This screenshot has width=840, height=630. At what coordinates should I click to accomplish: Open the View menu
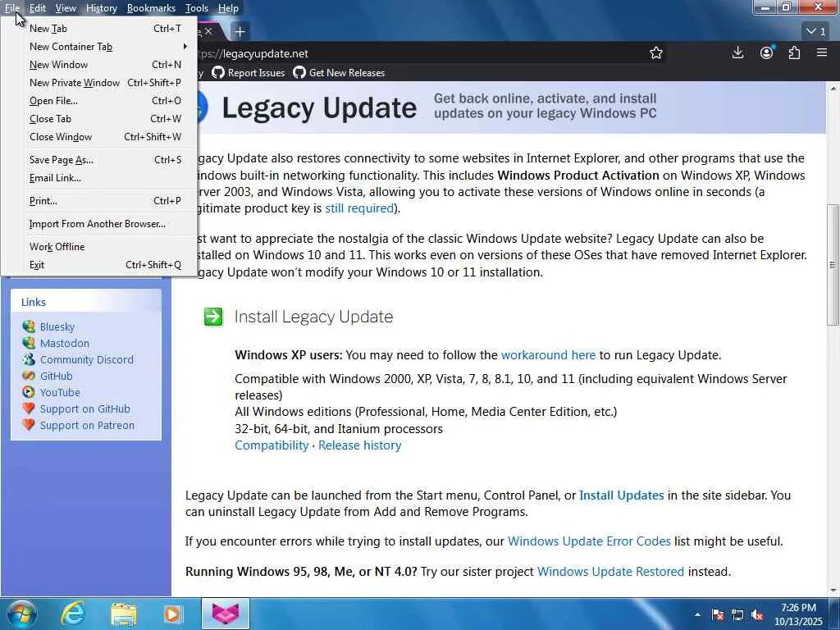pos(66,8)
